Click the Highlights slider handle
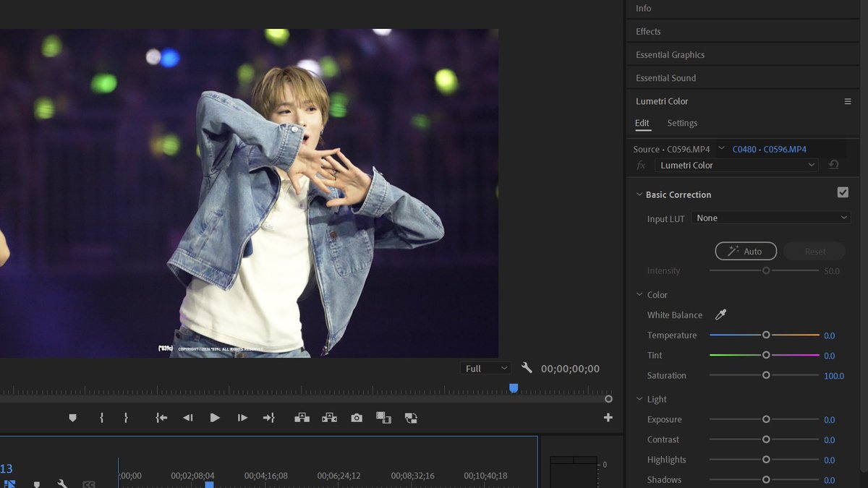The width and height of the screenshot is (868, 488). (x=765, y=460)
